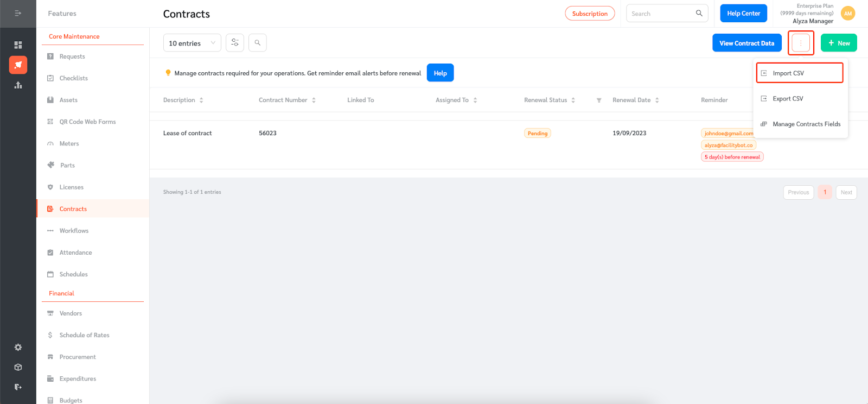Open the dashboard grid icon
This screenshot has width=868, height=404.
tap(18, 45)
